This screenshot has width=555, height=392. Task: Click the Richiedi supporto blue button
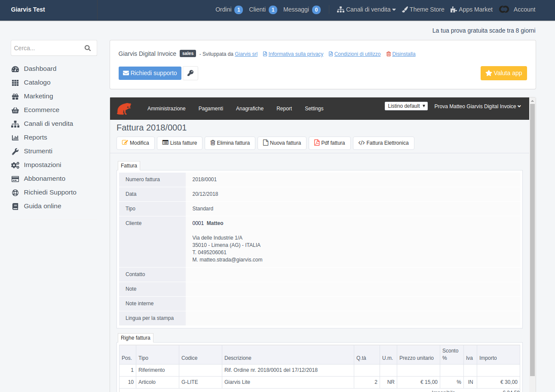point(150,73)
